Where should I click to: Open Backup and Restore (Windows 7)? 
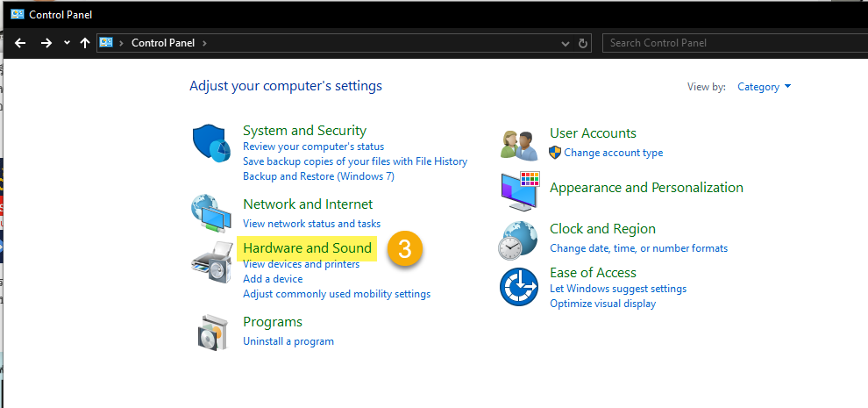(x=318, y=176)
